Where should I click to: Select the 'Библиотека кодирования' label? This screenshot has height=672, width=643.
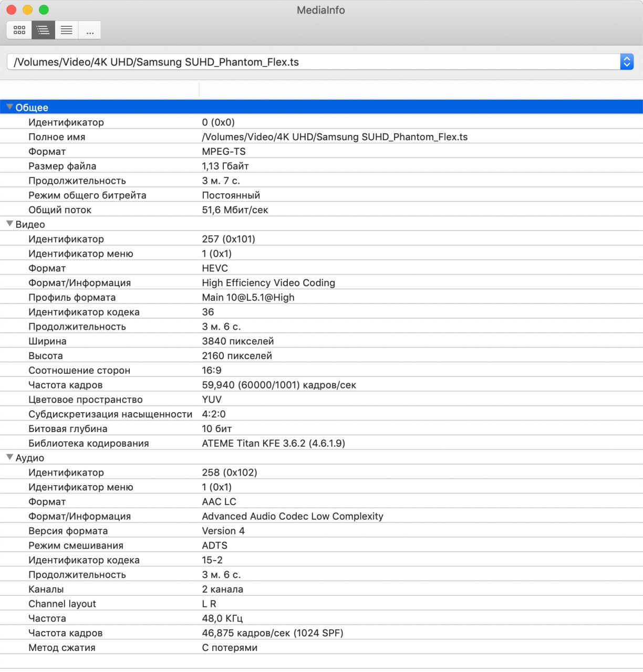(89, 443)
